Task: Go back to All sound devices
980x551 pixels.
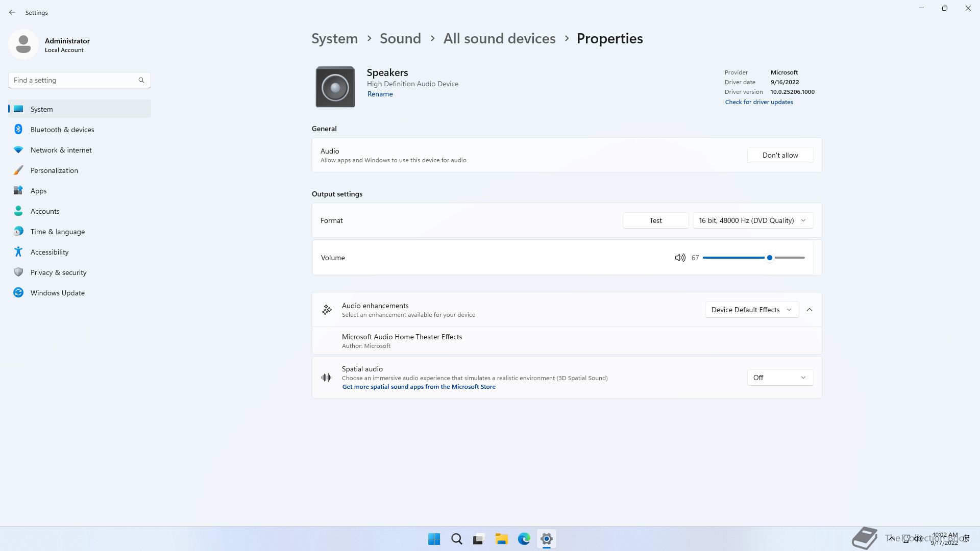Action: click(499, 39)
